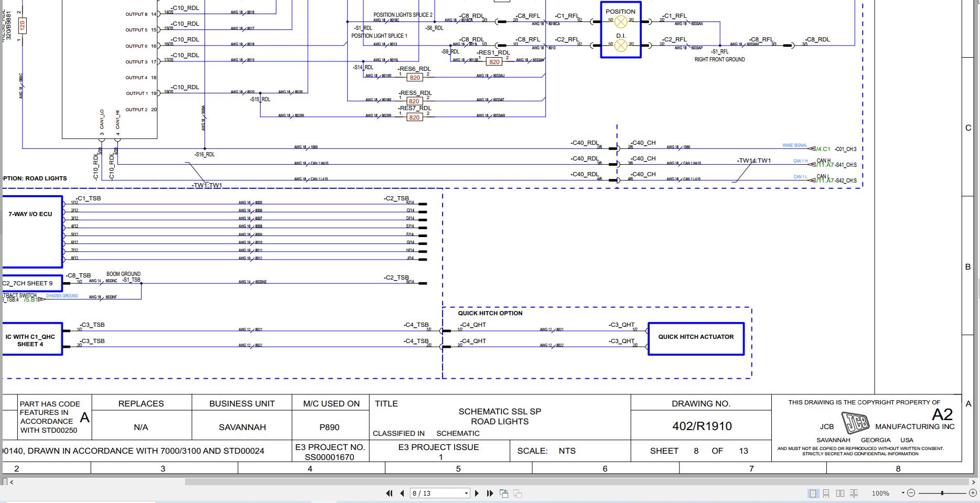Image resolution: width=980 pixels, height=503 pixels.
Task: Advance to the next page
Action: tap(477, 493)
